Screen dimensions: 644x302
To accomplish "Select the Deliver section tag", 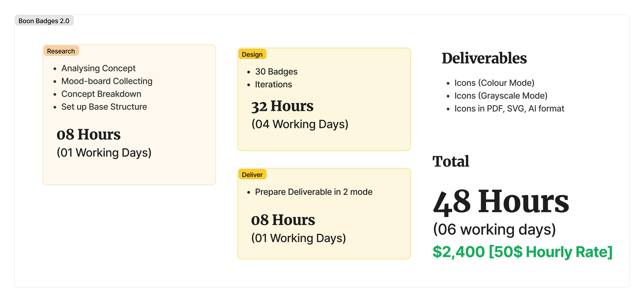I will coord(252,174).
